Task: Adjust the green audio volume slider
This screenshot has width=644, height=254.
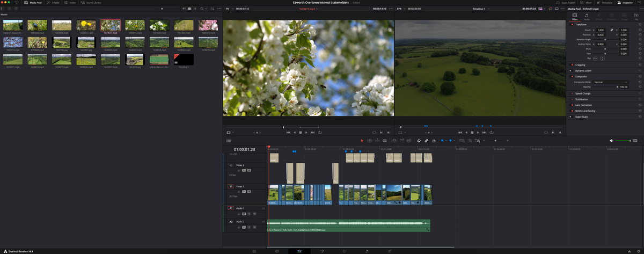Action: (x=624, y=140)
